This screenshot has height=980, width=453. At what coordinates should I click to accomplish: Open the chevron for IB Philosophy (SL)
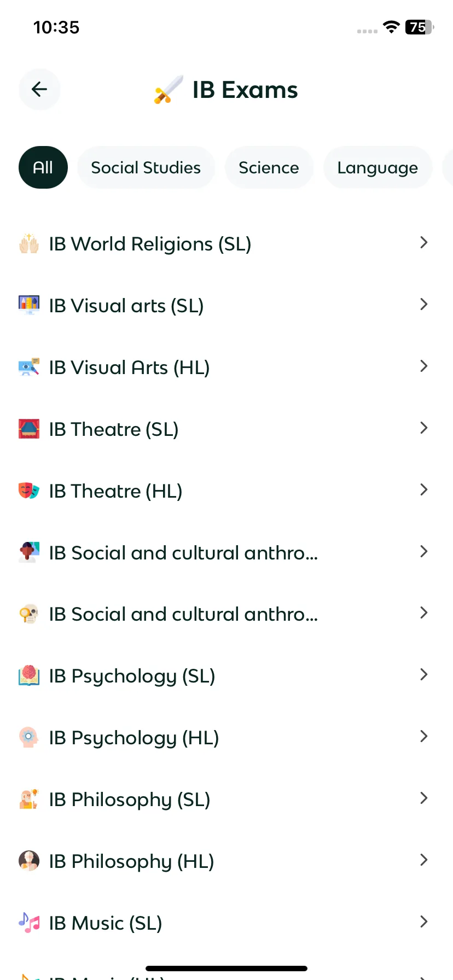423,798
